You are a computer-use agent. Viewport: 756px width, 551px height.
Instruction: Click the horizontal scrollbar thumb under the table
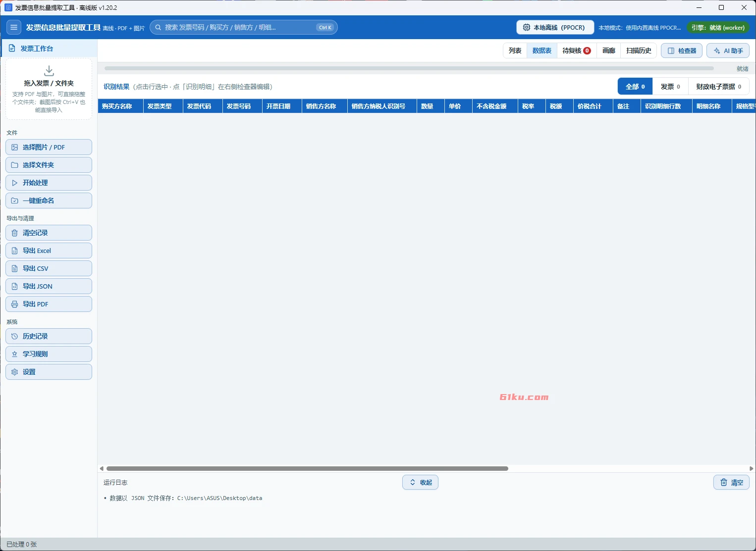(x=307, y=468)
